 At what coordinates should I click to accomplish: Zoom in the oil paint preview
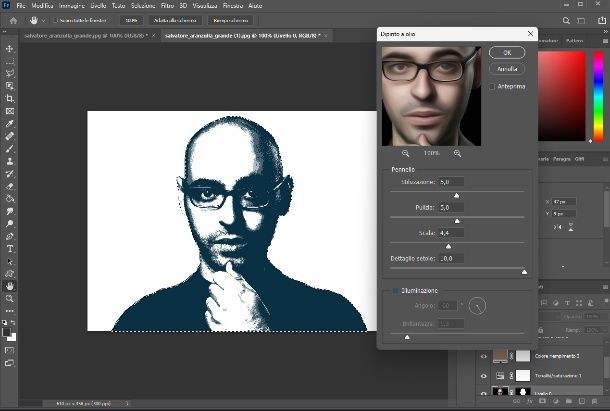coord(457,153)
